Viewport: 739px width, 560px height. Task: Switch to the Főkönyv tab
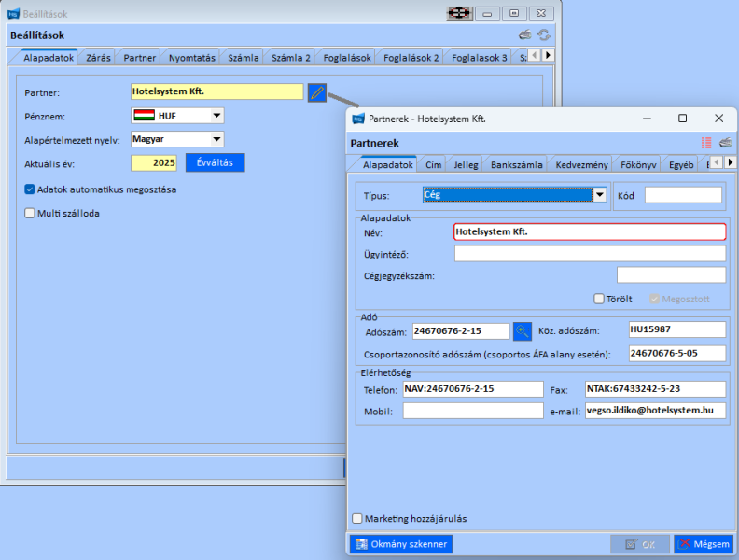tap(638, 164)
